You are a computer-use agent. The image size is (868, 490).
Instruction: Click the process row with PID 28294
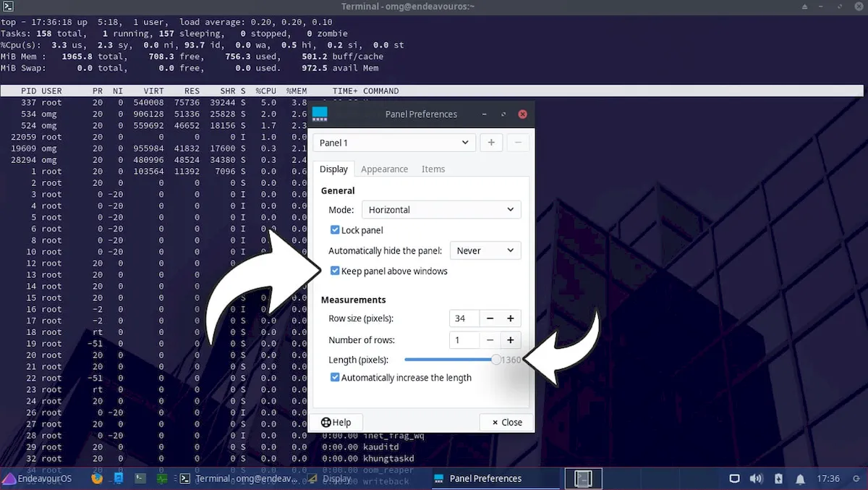coord(155,160)
